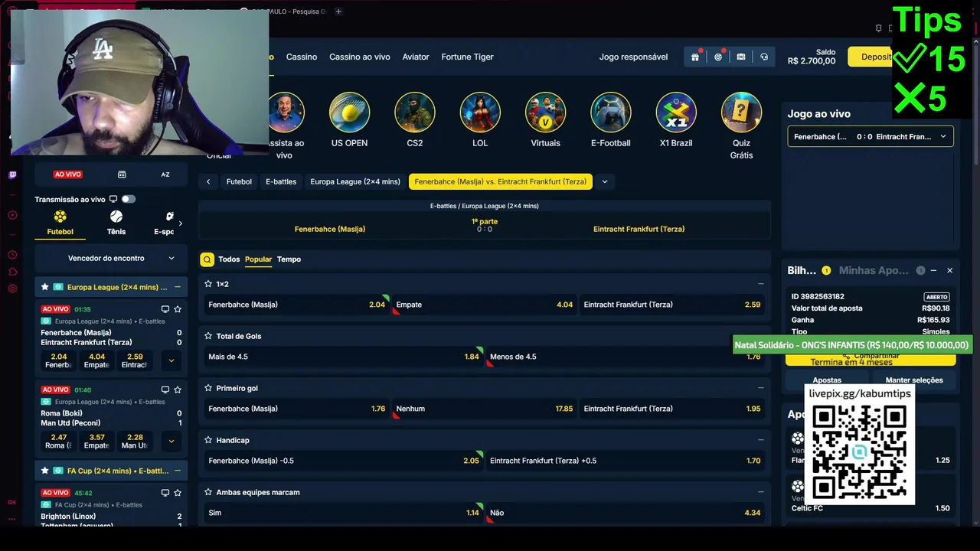Open the Cassino menu item

tap(302, 57)
